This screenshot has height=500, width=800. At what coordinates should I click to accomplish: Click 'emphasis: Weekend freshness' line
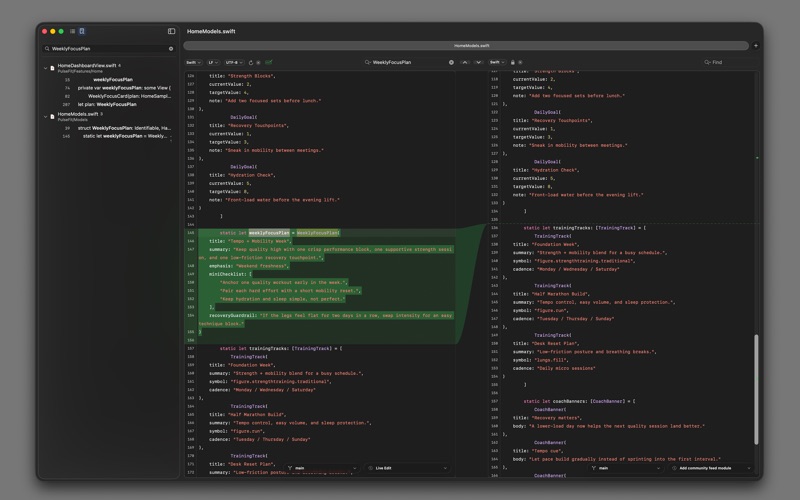[x=249, y=266]
